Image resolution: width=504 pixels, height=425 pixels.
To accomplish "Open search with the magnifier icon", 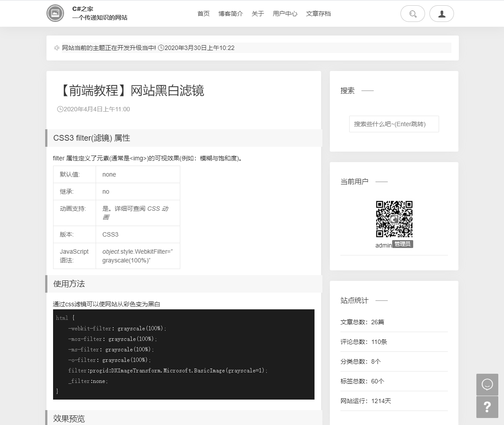I will (412, 14).
